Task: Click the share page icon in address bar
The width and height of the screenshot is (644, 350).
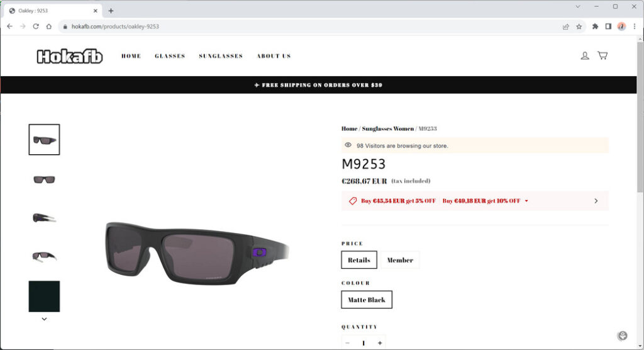Action: click(x=566, y=26)
